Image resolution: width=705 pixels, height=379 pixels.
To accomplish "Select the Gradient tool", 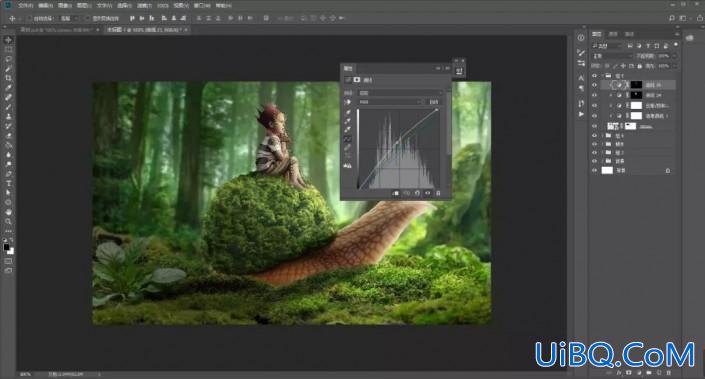I will click(x=8, y=145).
